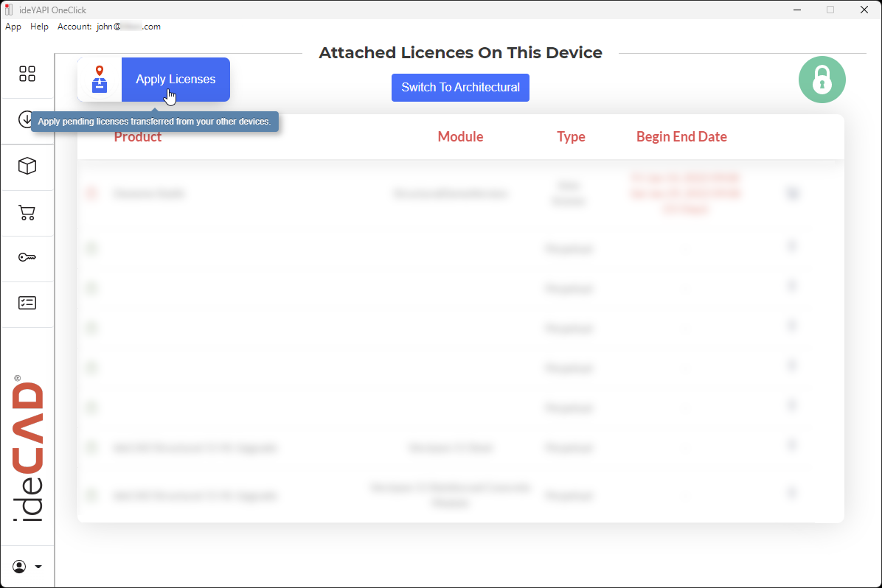The width and height of the screenshot is (882, 588).
Task: Open the Help menu
Action: tap(39, 27)
